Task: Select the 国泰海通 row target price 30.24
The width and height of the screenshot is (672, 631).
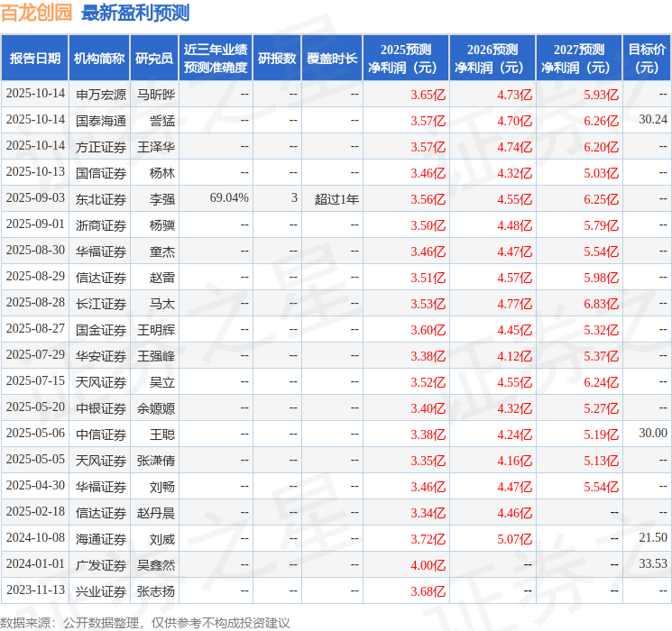Action: (653, 120)
